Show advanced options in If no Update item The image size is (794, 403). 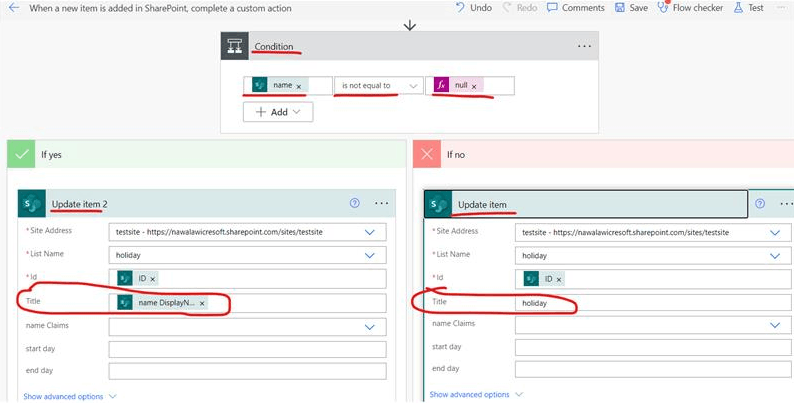(476, 394)
